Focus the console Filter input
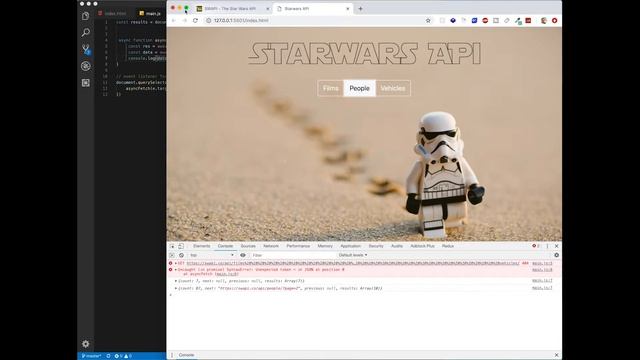 [292, 255]
